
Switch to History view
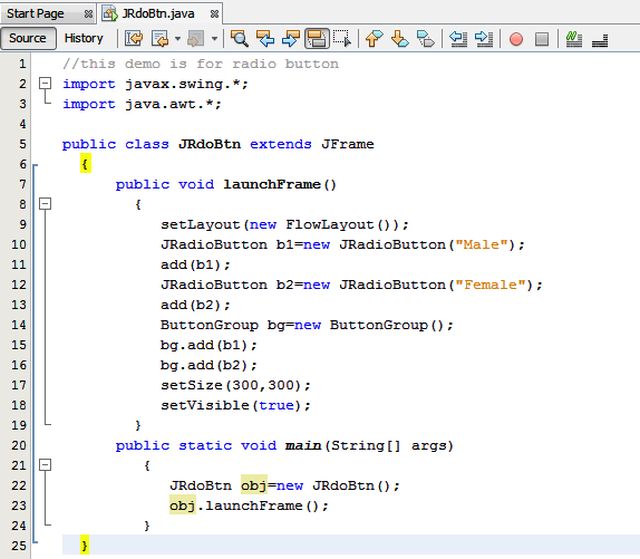[84, 38]
